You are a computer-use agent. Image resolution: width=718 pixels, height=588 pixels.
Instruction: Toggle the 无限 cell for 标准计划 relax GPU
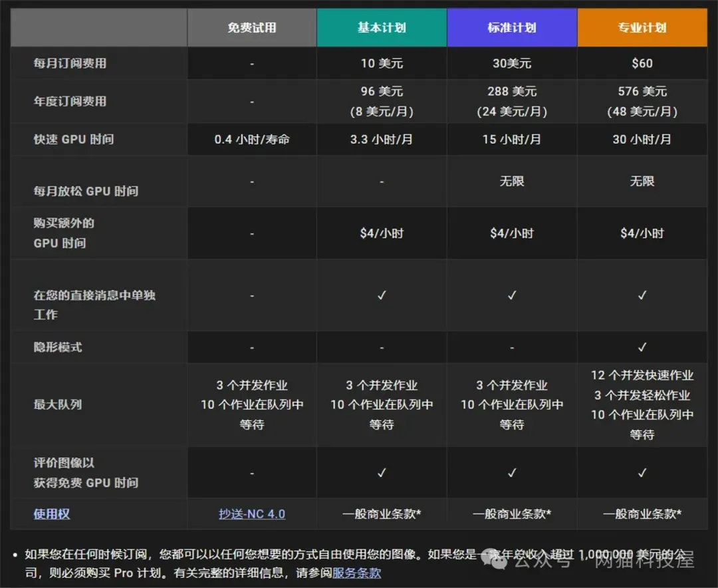click(x=512, y=180)
